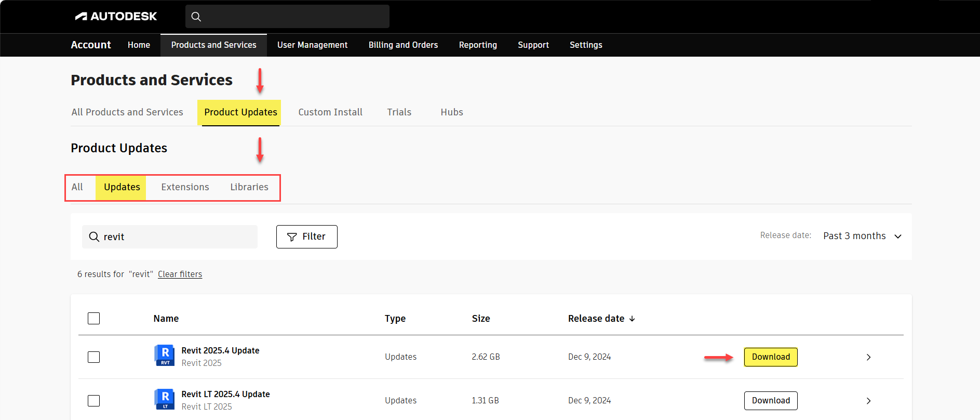Click 'Revit 2025.4 Update' name text
980x420 pixels.
click(220, 350)
